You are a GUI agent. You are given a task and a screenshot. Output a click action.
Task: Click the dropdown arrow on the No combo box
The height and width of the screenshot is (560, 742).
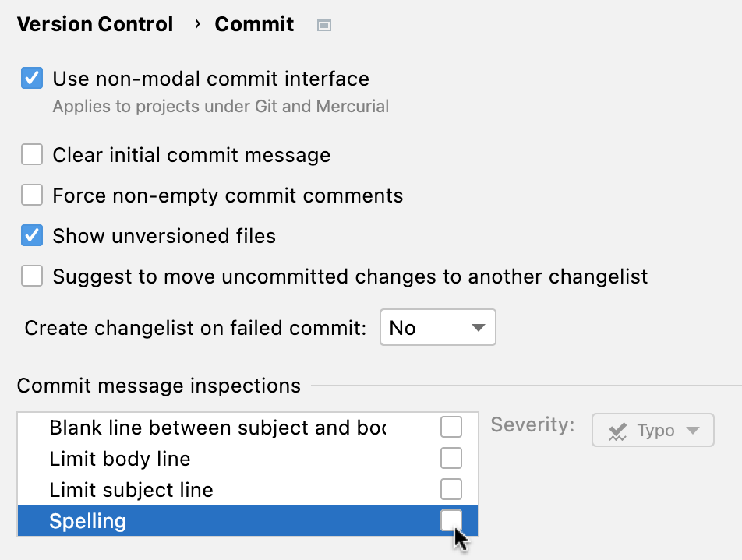point(478,327)
